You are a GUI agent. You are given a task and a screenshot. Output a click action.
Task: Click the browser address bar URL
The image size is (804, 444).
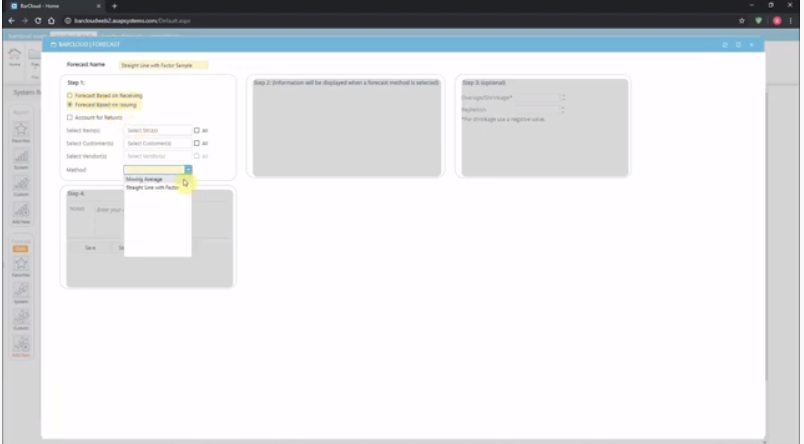pyautogui.click(x=132, y=21)
